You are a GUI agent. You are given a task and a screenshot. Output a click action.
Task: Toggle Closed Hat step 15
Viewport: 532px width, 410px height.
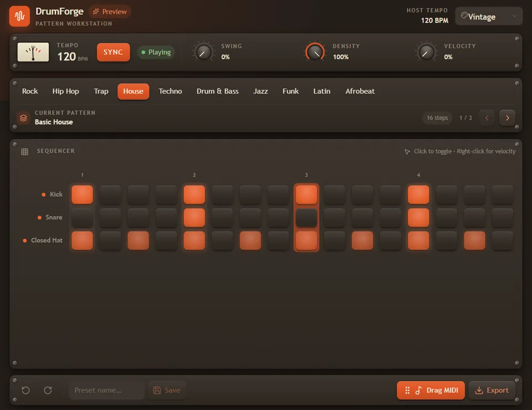click(x=474, y=240)
